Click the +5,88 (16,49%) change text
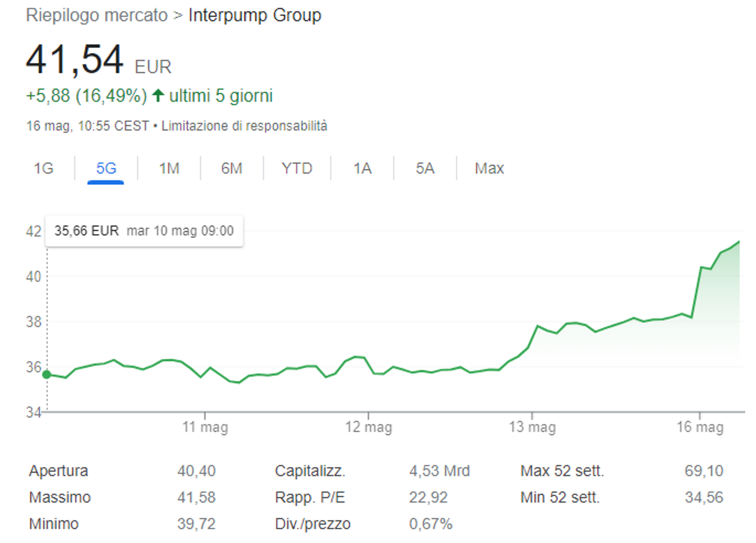The width and height of the screenshot is (756, 543). (x=87, y=96)
